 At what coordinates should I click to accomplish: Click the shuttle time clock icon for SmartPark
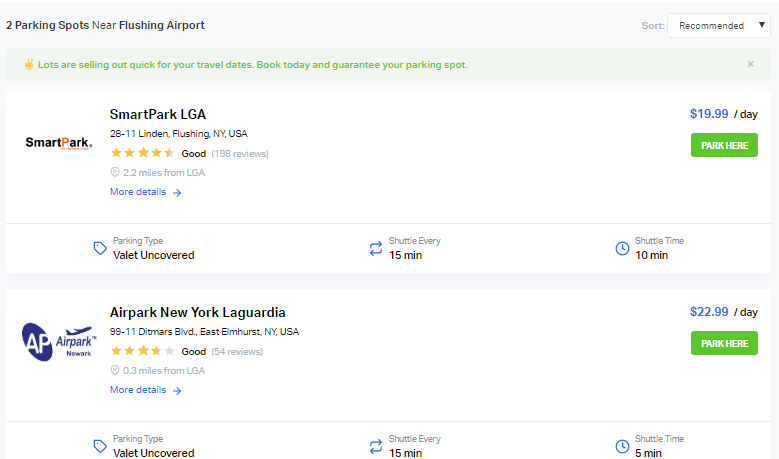(x=622, y=248)
